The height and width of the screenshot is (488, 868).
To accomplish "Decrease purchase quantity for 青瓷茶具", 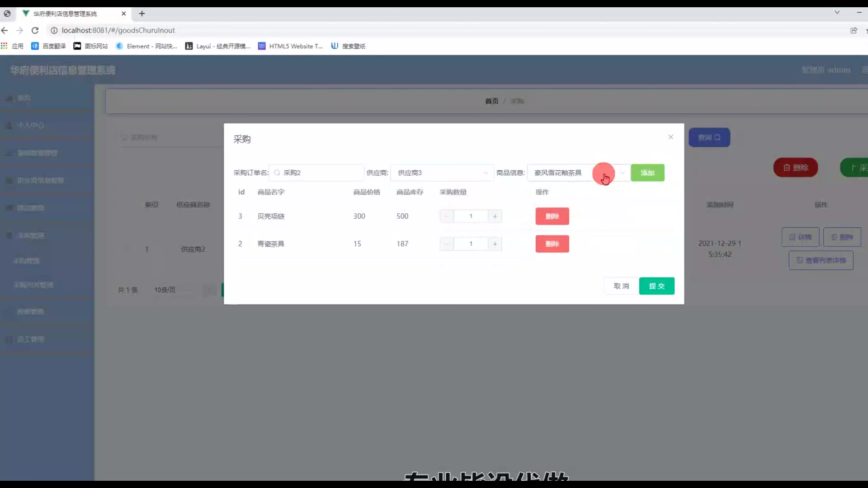I will (x=447, y=244).
